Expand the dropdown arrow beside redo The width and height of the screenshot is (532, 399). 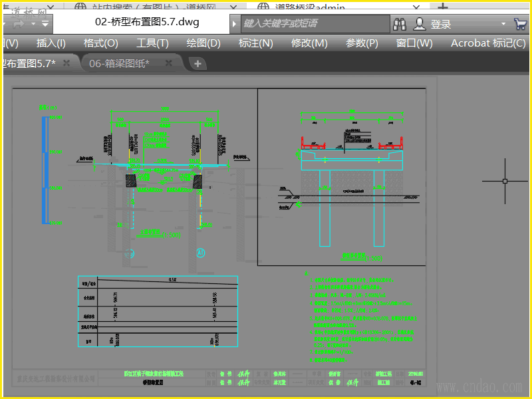click(x=33, y=24)
